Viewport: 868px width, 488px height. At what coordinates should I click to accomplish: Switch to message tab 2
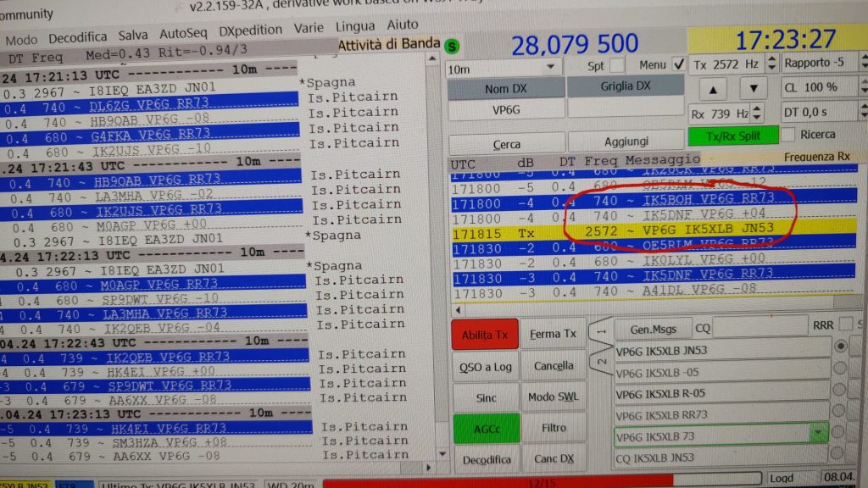[603, 361]
